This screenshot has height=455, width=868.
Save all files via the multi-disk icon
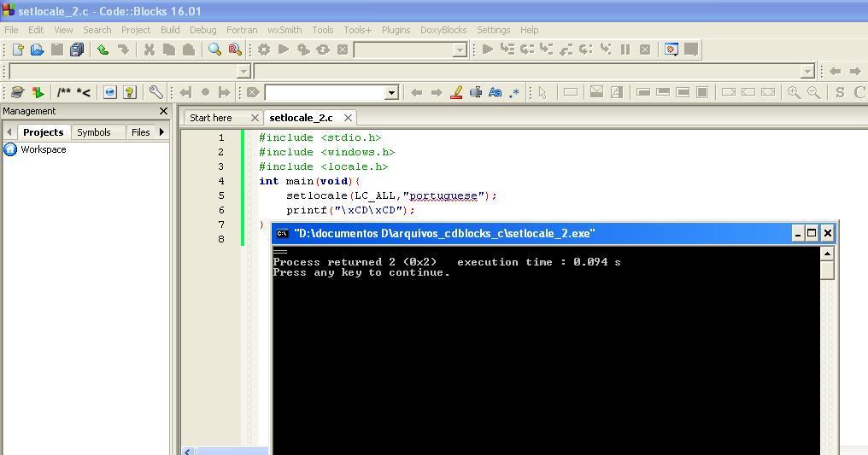coord(77,50)
